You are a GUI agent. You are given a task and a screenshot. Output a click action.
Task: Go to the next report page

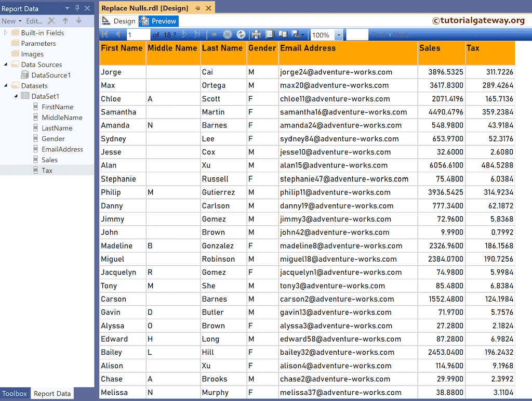[183, 34]
